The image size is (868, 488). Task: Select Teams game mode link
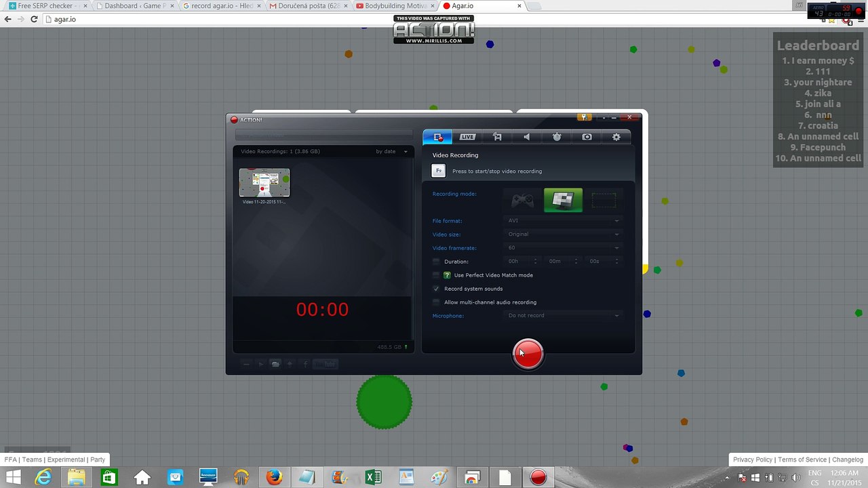[32, 460]
